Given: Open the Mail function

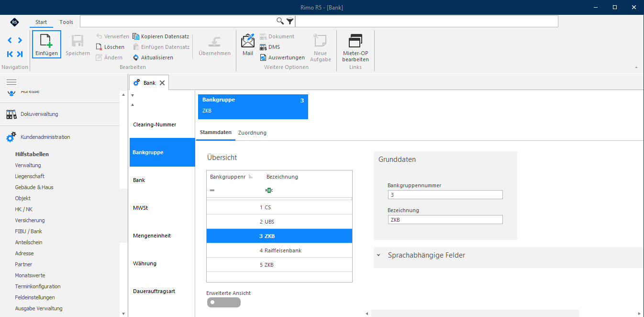Looking at the screenshot, I should tap(248, 45).
